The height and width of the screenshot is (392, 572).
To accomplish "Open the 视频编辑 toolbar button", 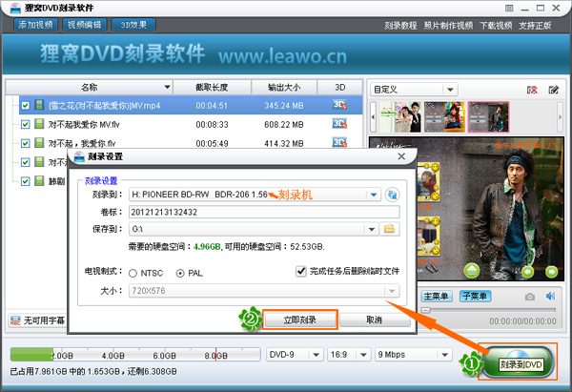I will [85, 25].
